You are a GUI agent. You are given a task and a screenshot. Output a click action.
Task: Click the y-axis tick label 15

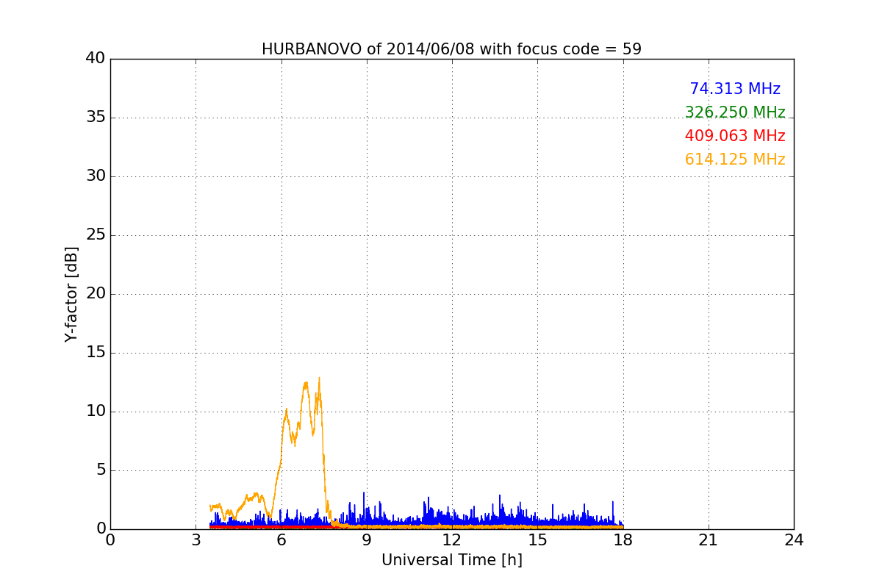click(x=96, y=353)
